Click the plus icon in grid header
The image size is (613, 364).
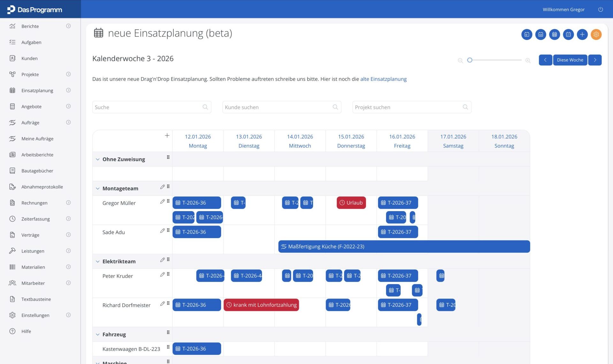[167, 136]
